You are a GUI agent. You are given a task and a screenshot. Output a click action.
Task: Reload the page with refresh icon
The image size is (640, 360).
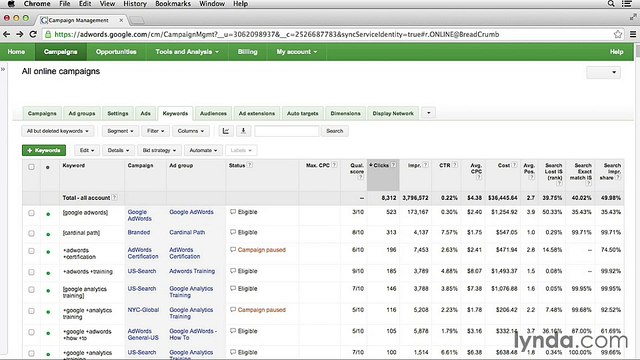coord(33,34)
